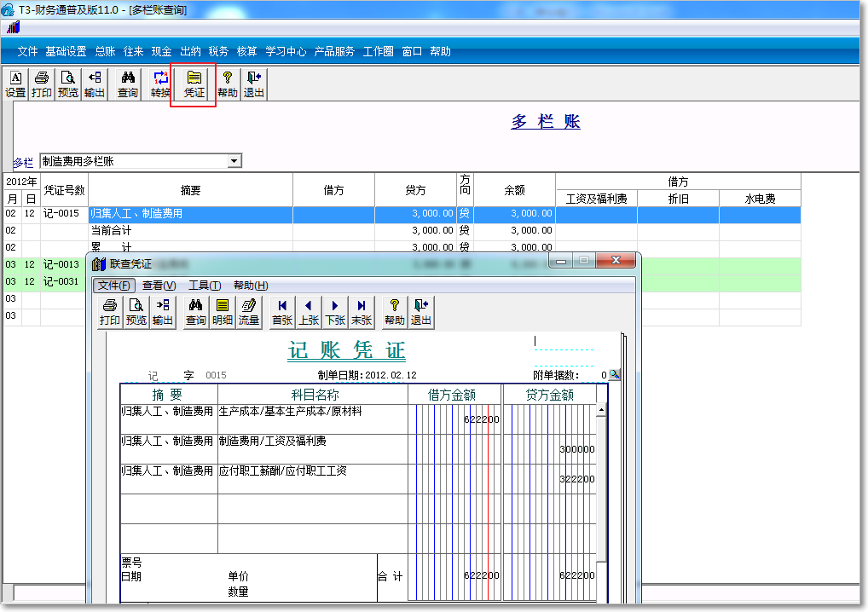The image size is (868, 612).
Task: Jump to 末张 last voucher
Action: (x=362, y=312)
